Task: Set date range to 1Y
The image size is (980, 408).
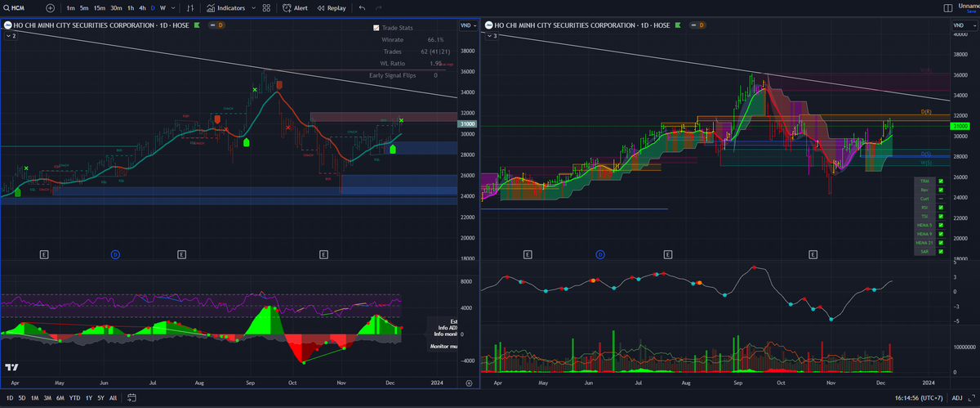Action: pyautogui.click(x=88, y=398)
